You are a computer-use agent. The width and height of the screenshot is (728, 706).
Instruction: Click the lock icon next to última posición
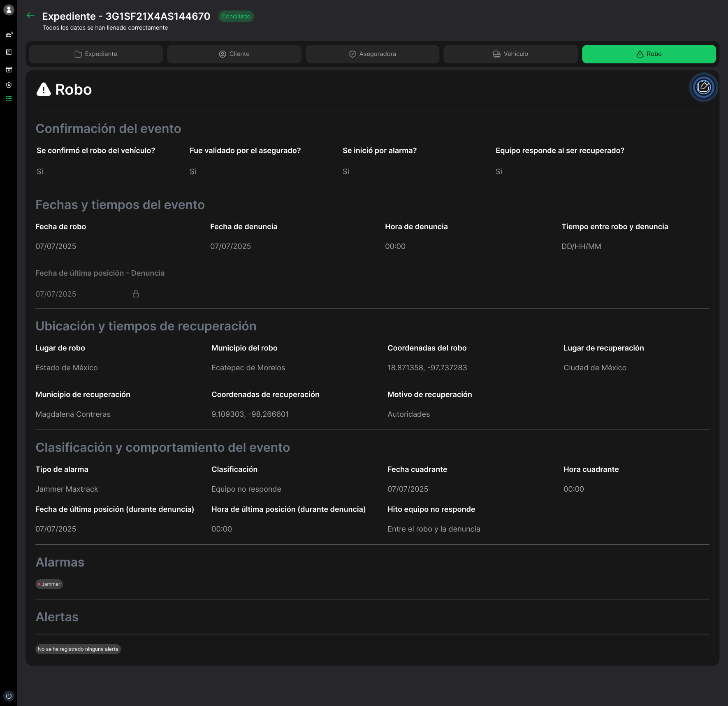[136, 294]
